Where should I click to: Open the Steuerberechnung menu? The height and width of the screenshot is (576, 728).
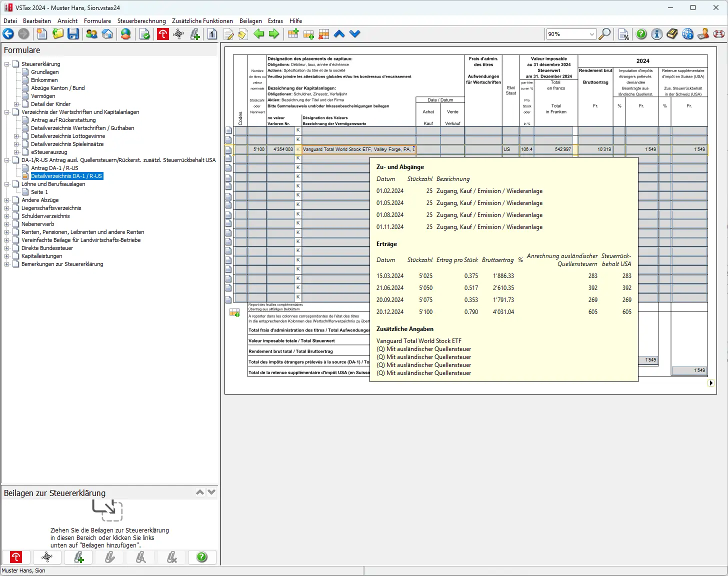[141, 21]
